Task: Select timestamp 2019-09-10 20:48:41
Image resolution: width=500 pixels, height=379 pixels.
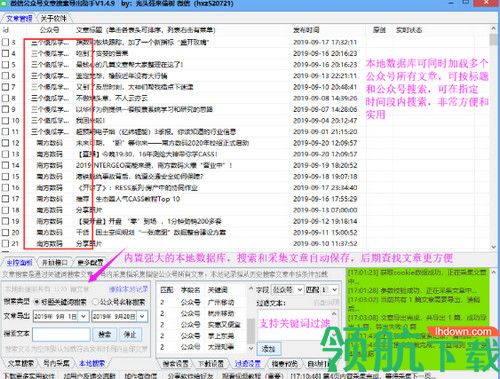Action: 325,87
